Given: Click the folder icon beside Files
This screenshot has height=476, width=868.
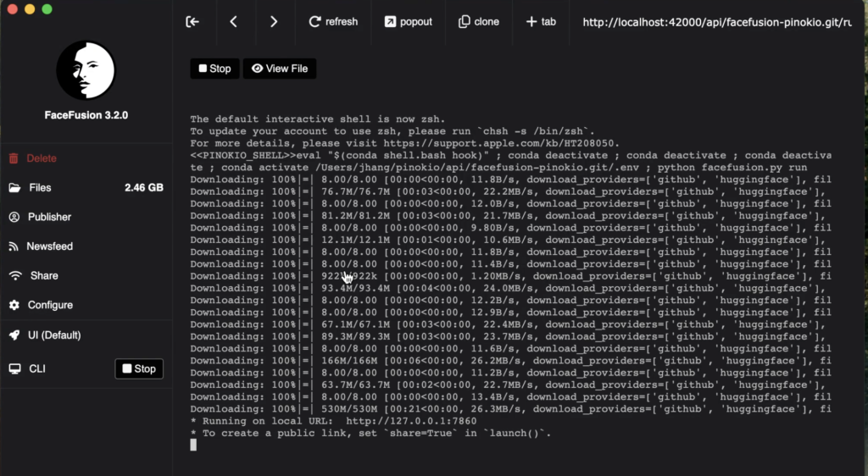Looking at the screenshot, I should (x=14, y=187).
